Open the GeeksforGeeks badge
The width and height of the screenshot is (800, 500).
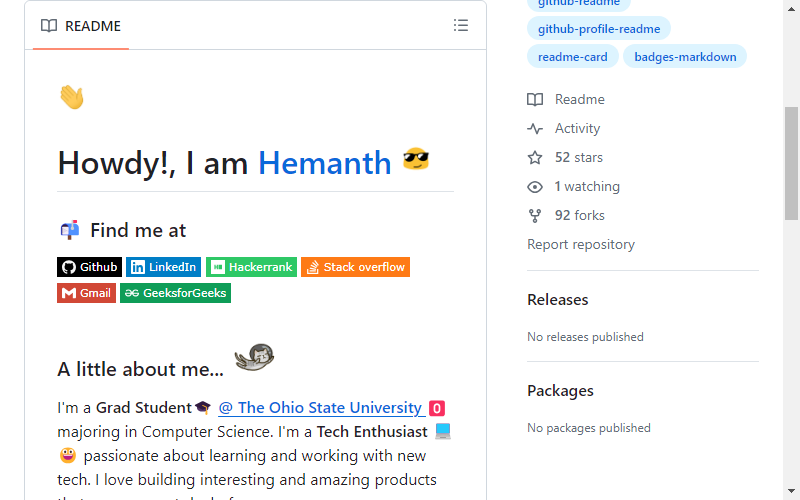click(x=176, y=293)
